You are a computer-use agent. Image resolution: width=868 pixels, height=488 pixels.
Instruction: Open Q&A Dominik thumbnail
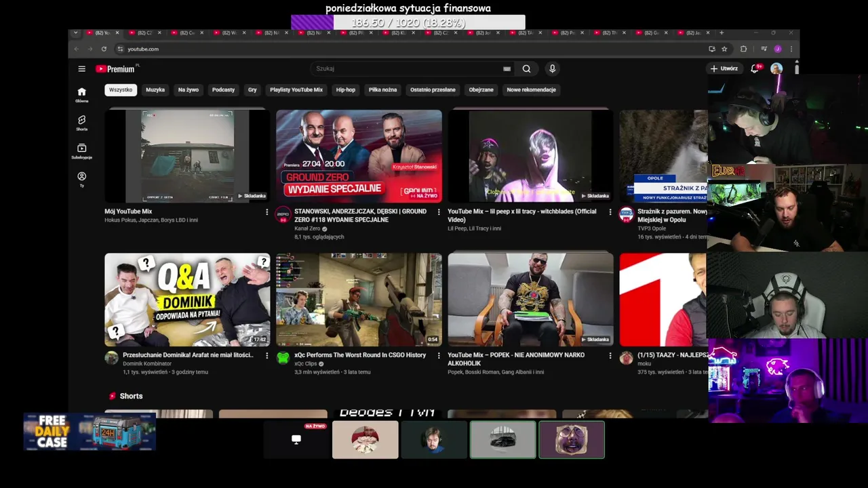187,299
